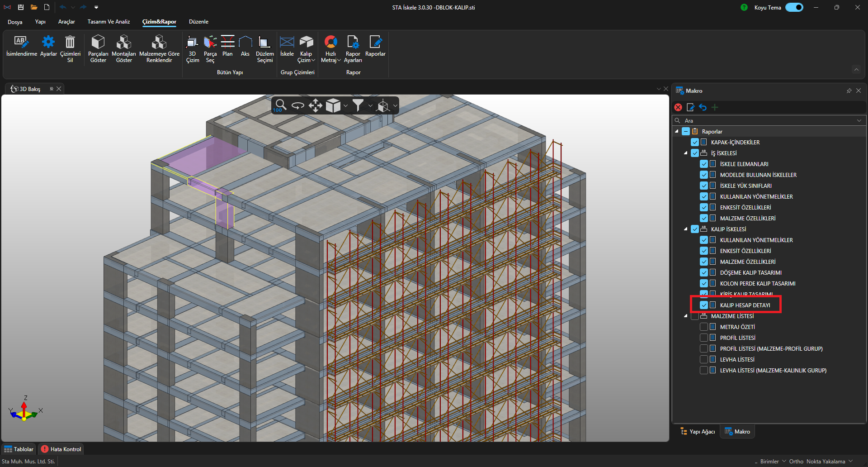Open Rapor Ayarları report settings

(x=353, y=43)
